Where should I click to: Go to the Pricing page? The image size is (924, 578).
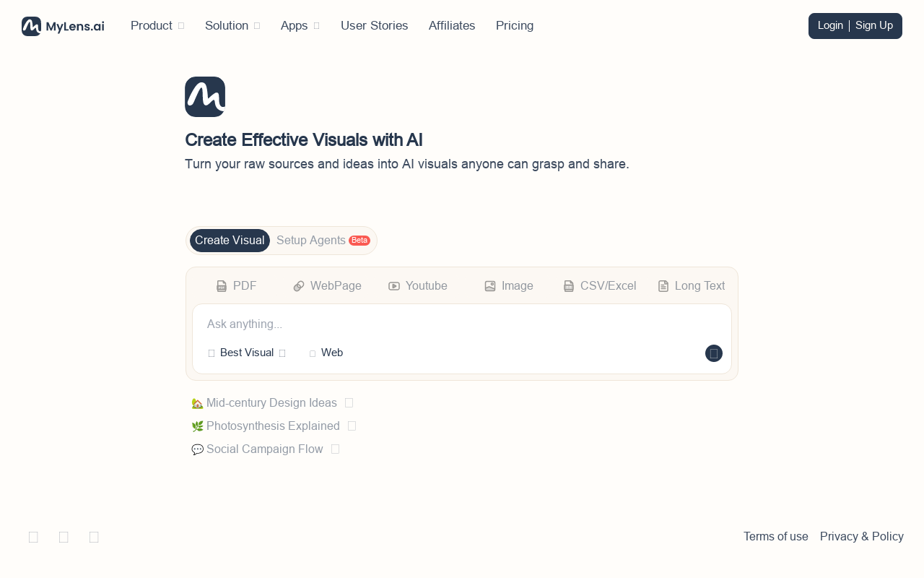click(514, 26)
